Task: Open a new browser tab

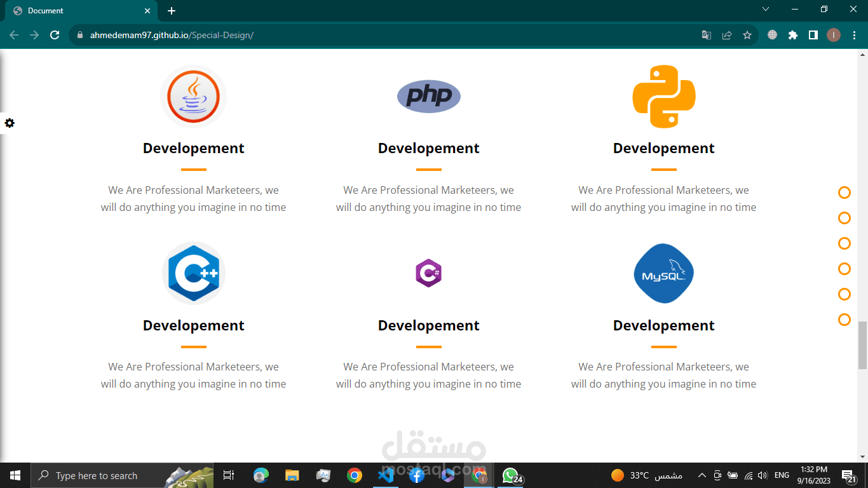Action: tap(172, 11)
